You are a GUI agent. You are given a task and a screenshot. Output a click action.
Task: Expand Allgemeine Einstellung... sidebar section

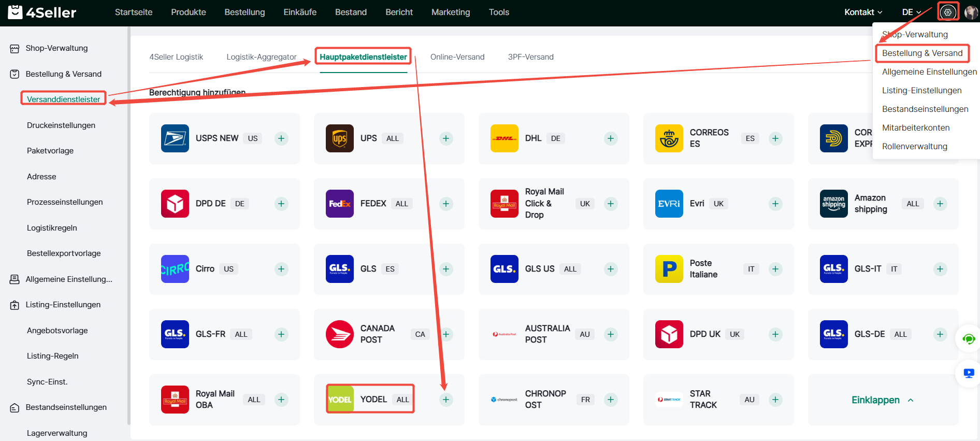coord(69,279)
